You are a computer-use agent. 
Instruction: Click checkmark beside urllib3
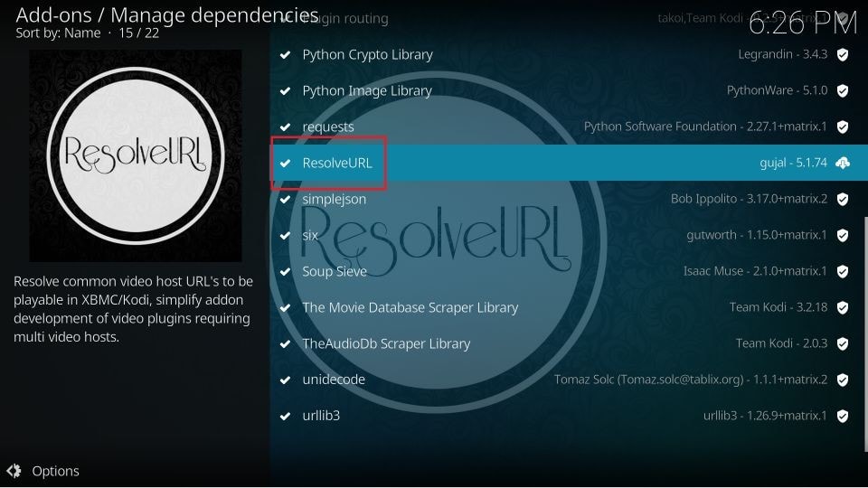pyautogui.click(x=285, y=416)
